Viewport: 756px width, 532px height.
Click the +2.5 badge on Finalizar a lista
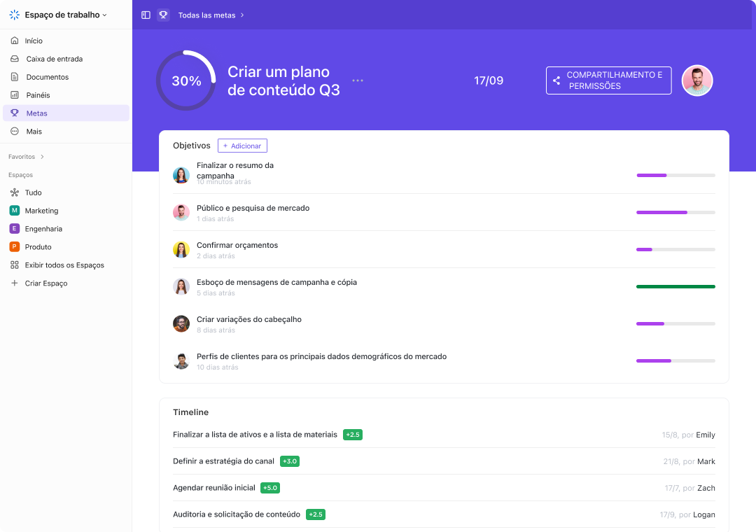pyautogui.click(x=352, y=435)
